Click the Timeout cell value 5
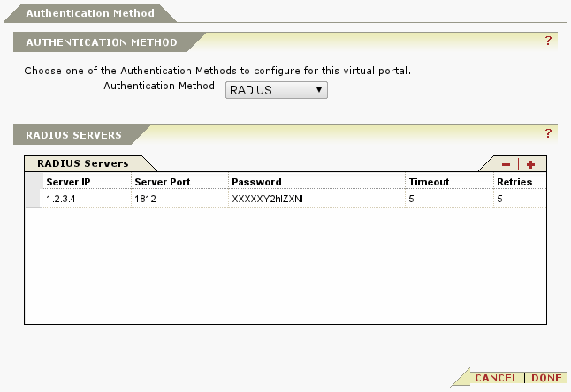571x392 pixels. point(449,199)
